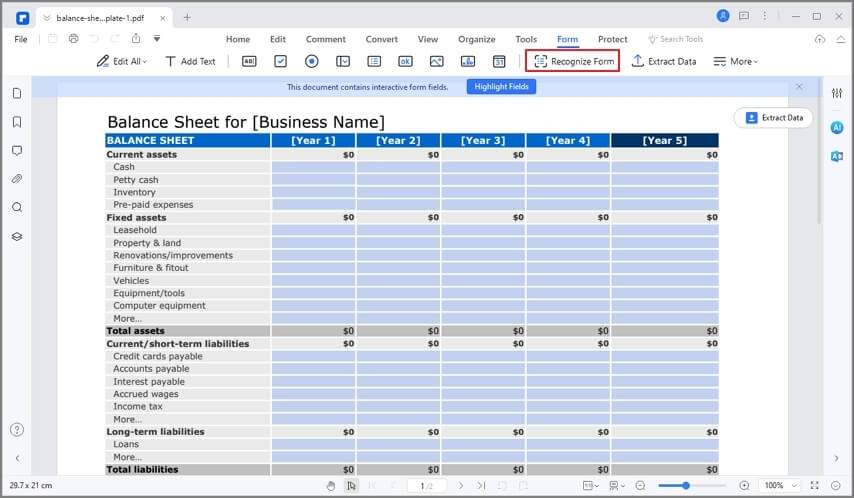
Task: Open the Organize tab
Action: [477, 39]
